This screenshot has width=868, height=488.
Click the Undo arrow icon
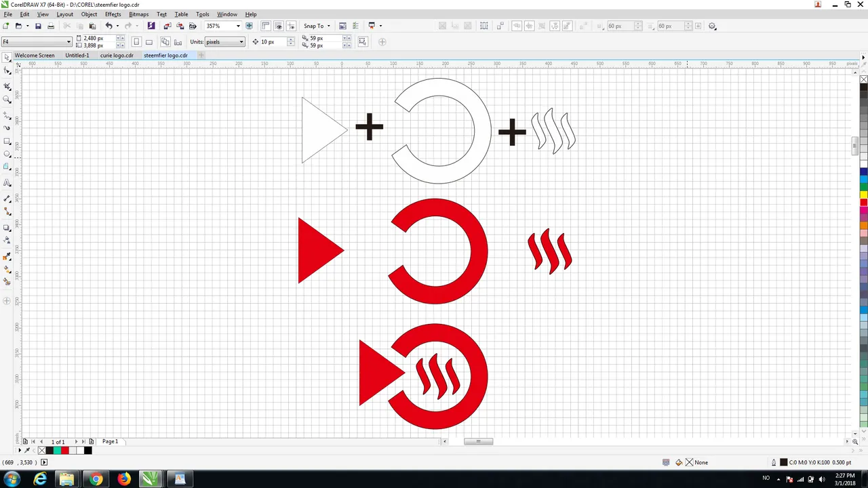coord(108,26)
